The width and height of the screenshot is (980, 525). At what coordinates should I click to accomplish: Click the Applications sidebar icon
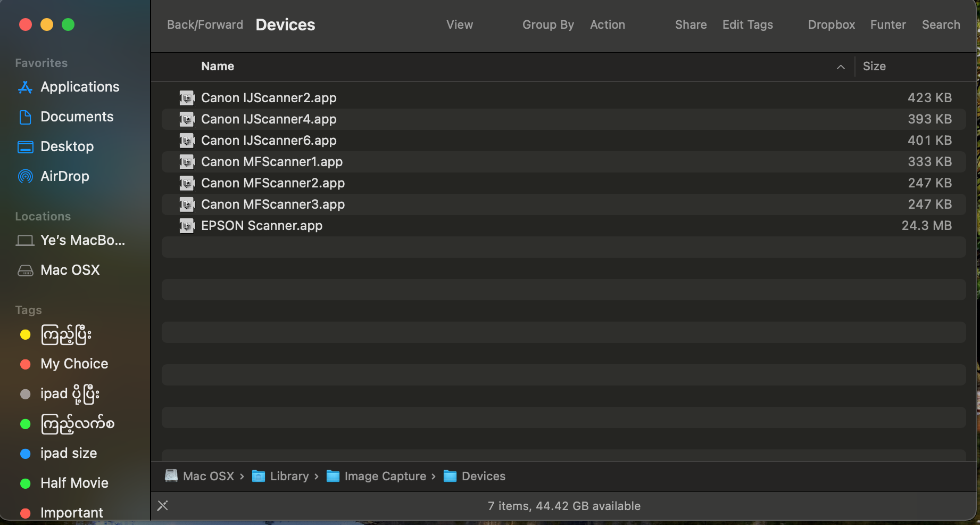pos(25,87)
